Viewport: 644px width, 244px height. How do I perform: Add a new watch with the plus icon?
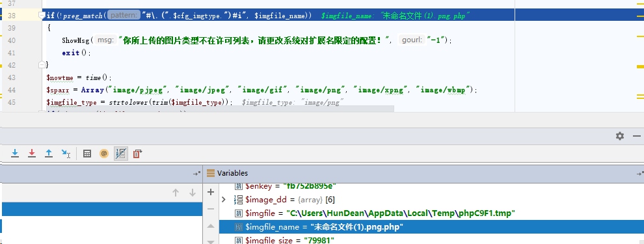tap(211, 192)
